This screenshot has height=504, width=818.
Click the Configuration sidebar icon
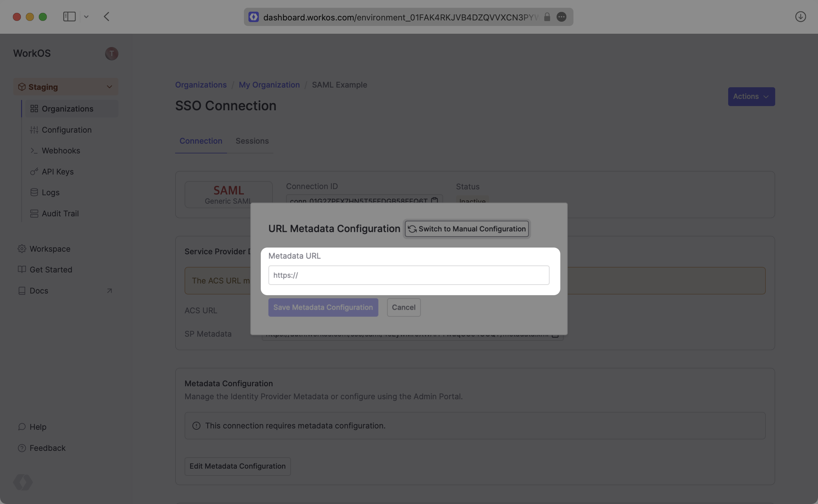[x=33, y=130]
